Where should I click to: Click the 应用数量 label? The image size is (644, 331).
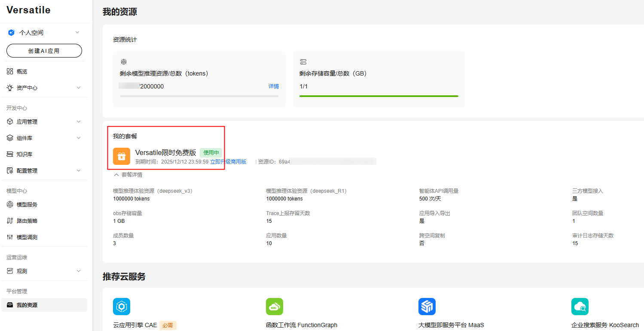(x=276, y=236)
